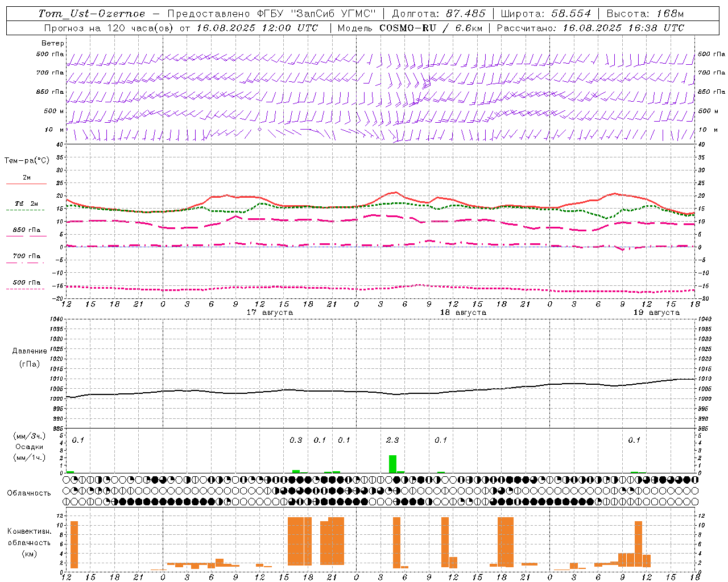This screenshot has width=728, height=582.
Task: Click the 17 августа date label
Action: (270, 313)
